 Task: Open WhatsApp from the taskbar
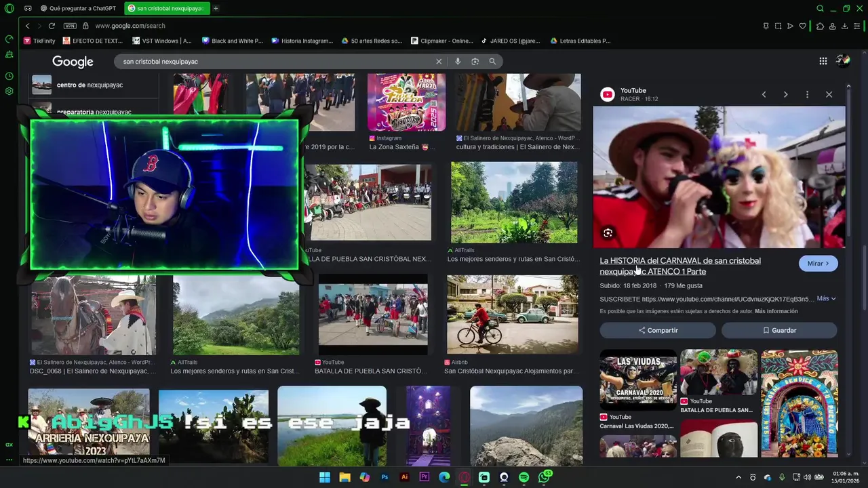[x=544, y=477]
